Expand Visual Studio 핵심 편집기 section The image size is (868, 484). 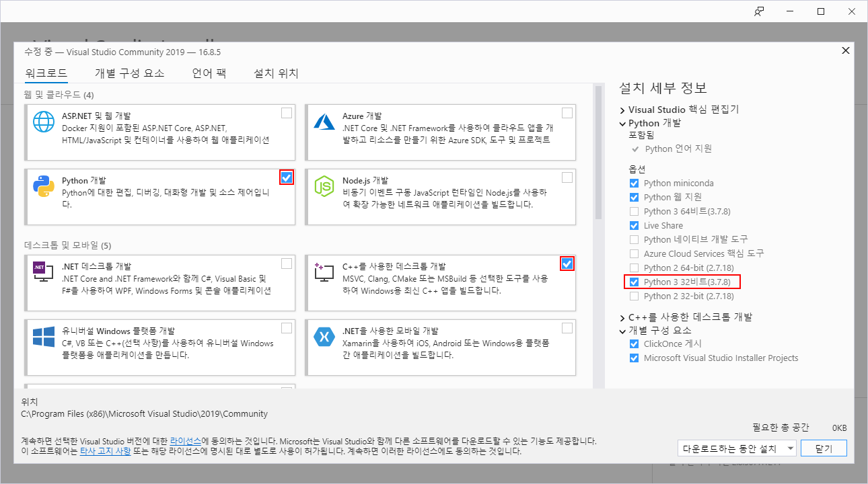(x=622, y=110)
